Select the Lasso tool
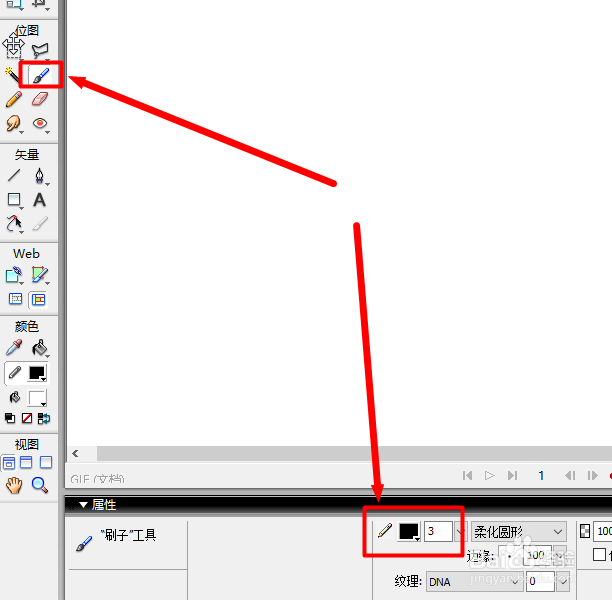This screenshot has height=600, width=612. [40, 50]
